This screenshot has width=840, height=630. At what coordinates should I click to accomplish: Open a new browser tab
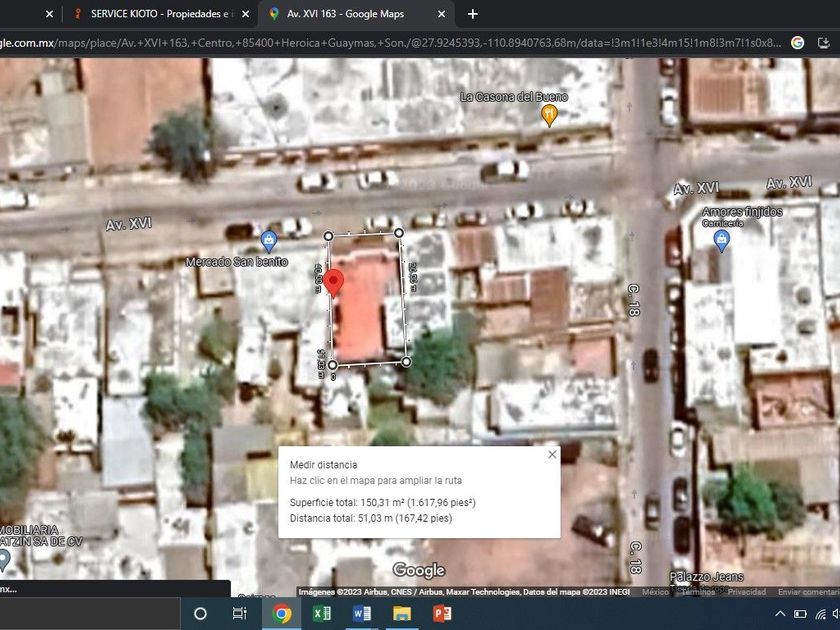point(473,14)
